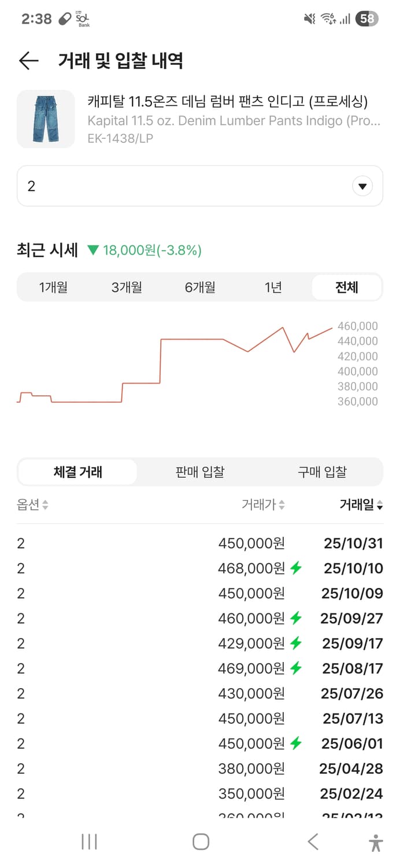This screenshot has width=400, height=868.
Task: Tap the Android home button
Action: pyautogui.click(x=199, y=842)
